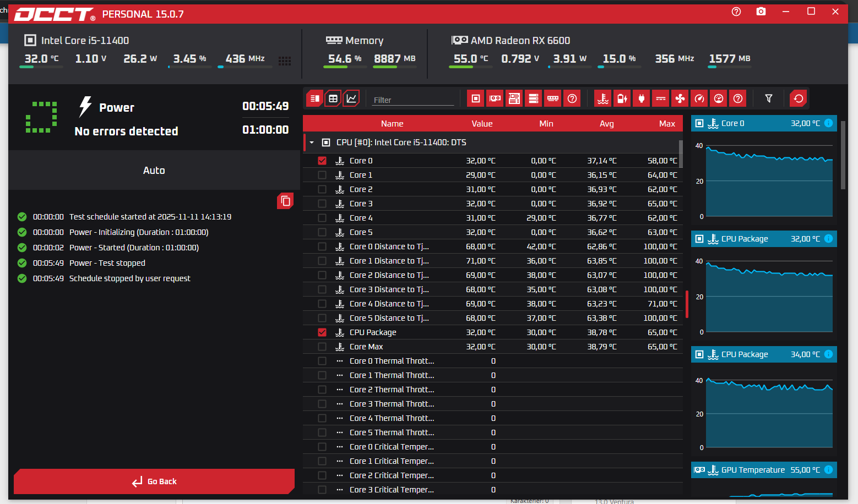Show only fan sensors
The width and height of the screenshot is (858, 504).
[x=680, y=98]
